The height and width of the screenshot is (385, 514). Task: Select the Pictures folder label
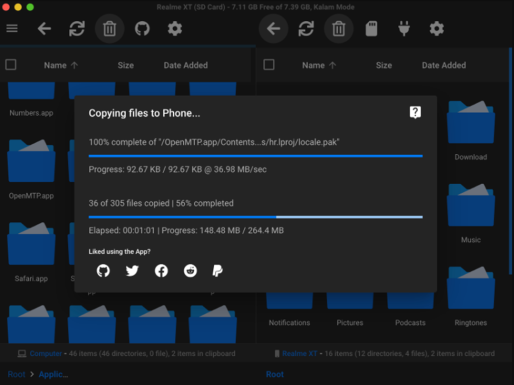click(x=350, y=323)
